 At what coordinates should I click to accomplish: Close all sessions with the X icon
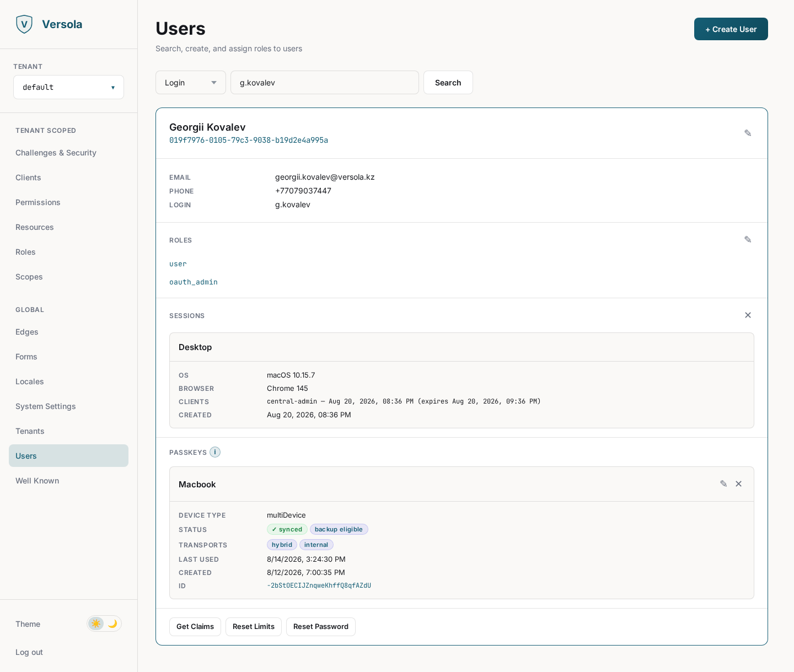click(748, 315)
